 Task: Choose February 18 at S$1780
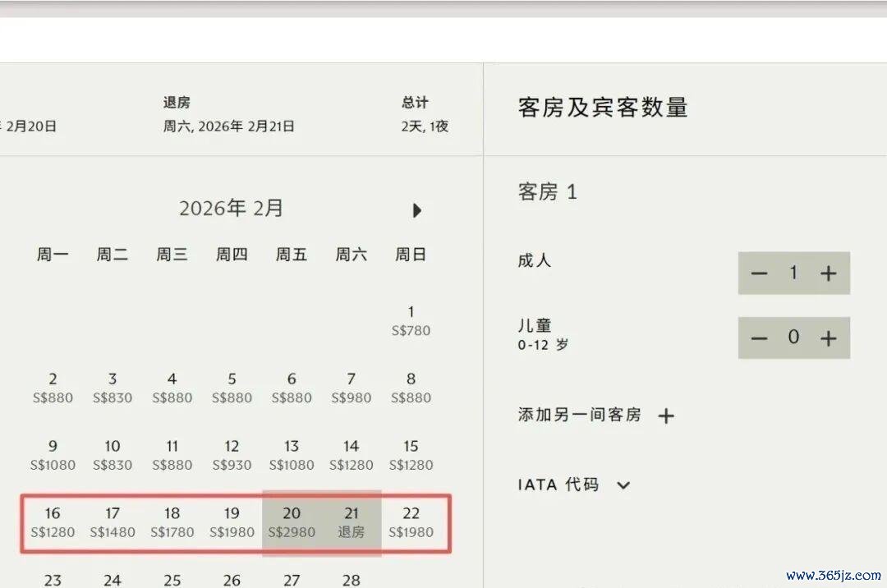172,522
